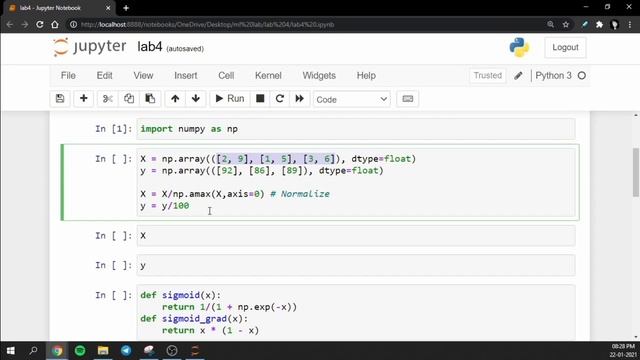Screen dimensions: 640x360
Task: Open Windows taskbar search
Action: click(x=33, y=351)
